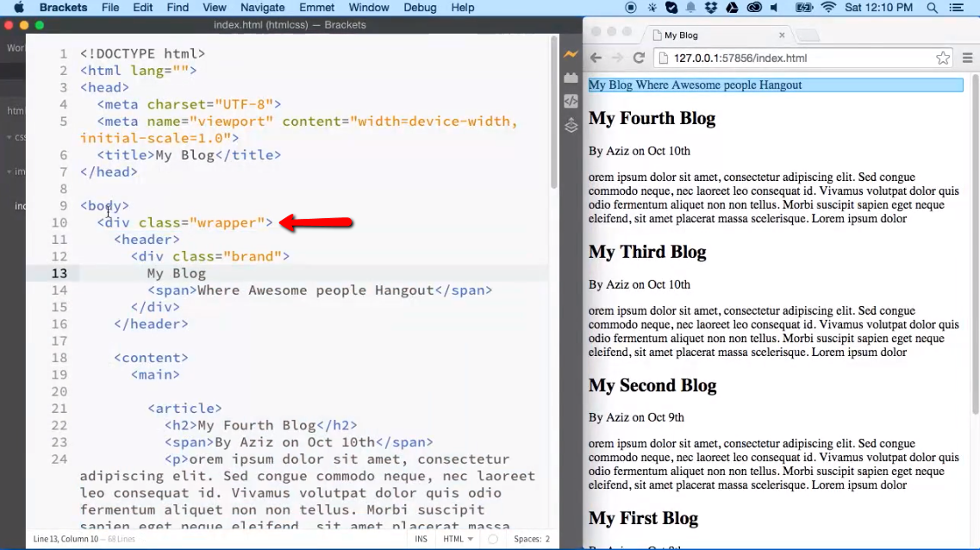
Task: Toggle the bookmark star in Chrome
Action: tap(945, 58)
